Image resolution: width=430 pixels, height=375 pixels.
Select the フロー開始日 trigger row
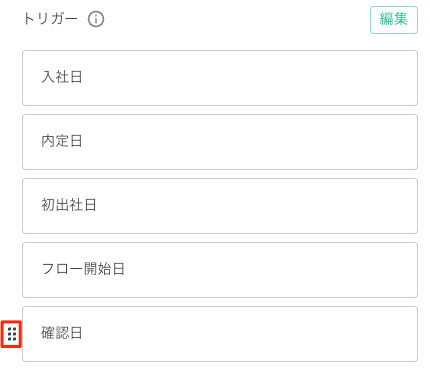tap(220, 270)
